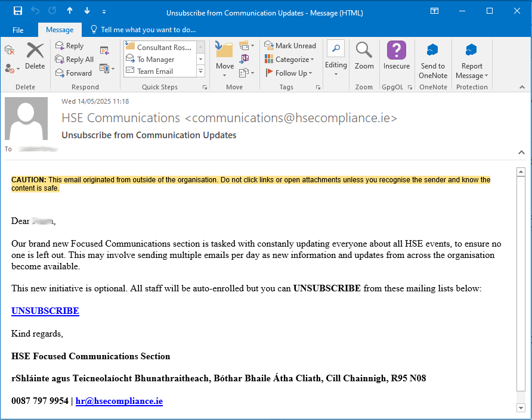Open the Manage Quick Steps dialog launcher
The height and width of the screenshot is (420, 532).
(205, 87)
